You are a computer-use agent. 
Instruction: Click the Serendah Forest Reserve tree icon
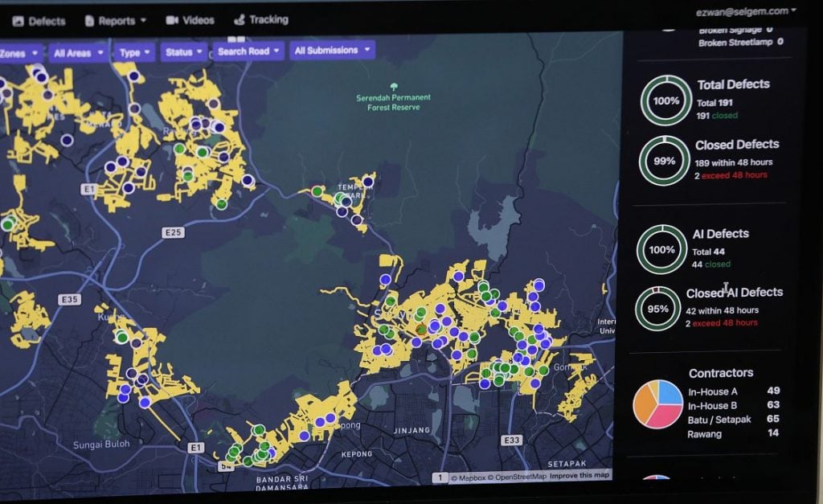(x=394, y=86)
